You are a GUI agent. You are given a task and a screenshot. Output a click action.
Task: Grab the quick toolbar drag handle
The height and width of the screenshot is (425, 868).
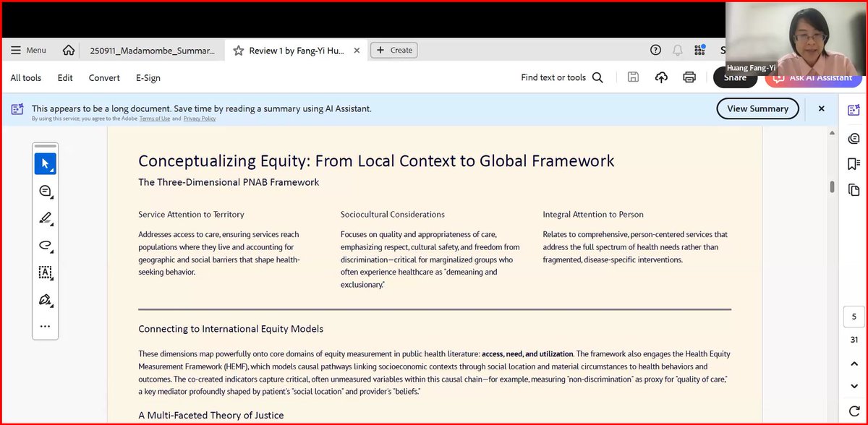tap(45, 147)
